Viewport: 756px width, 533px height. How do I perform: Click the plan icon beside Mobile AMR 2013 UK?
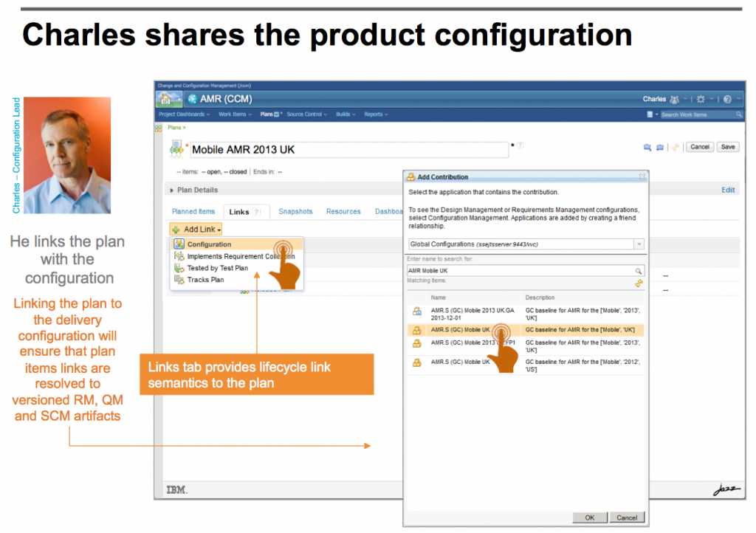coord(176,149)
